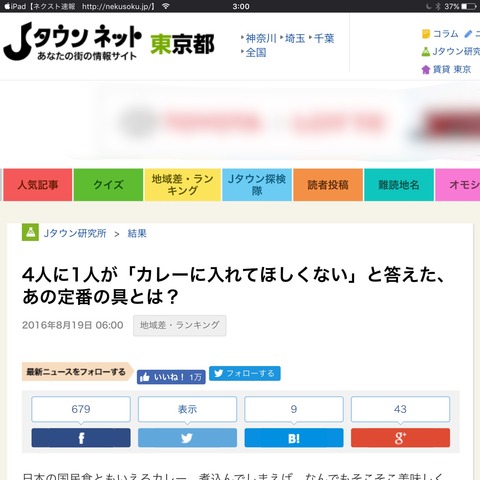The image size is (480, 480).
Task: Click the Facebook share count 679
Action: tap(81, 409)
